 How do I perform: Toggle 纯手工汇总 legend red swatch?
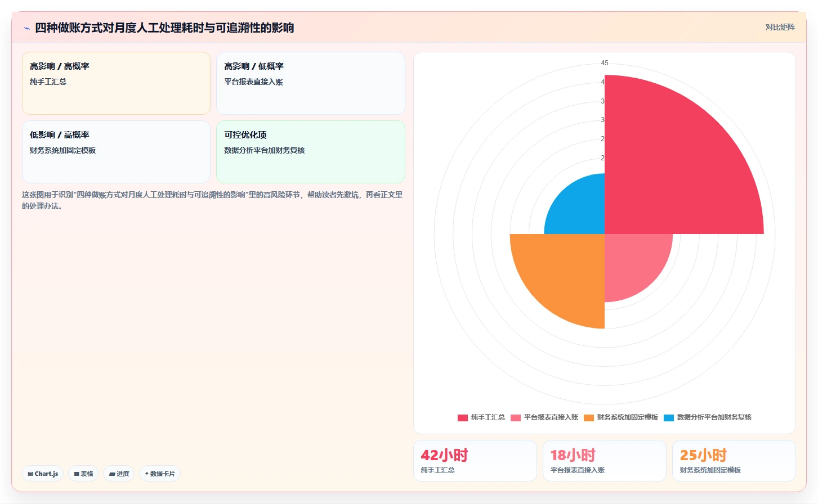463,417
